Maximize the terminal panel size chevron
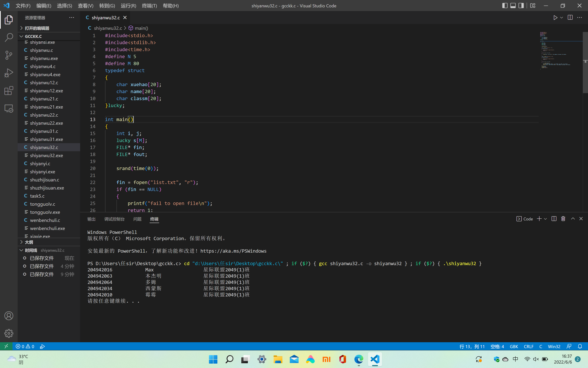This screenshot has width=588, height=368. [x=573, y=219]
